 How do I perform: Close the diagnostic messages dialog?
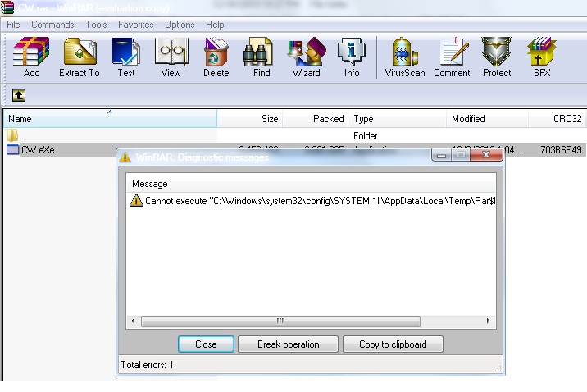206,344
